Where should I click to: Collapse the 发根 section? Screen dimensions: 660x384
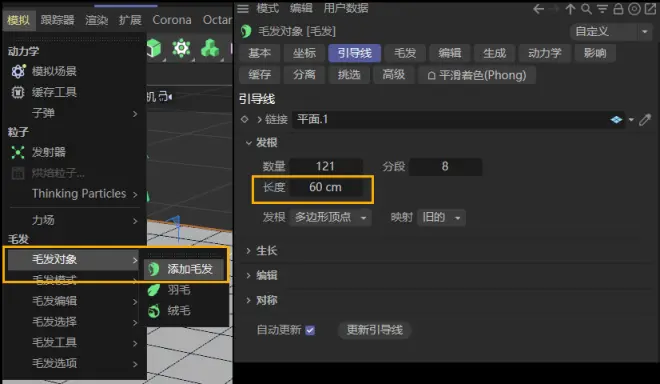pos(249,143)
